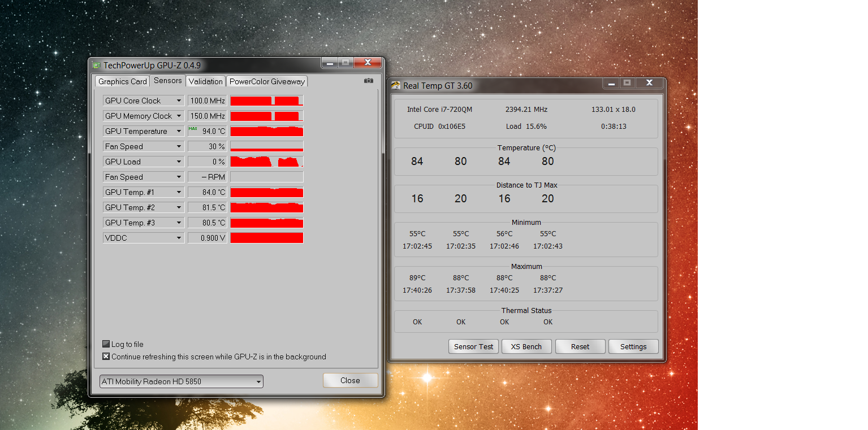Enable the Log to file checkbox
The width and height of the screenshot is (868, 430).
pyautogui.click(x=106, y=344)
